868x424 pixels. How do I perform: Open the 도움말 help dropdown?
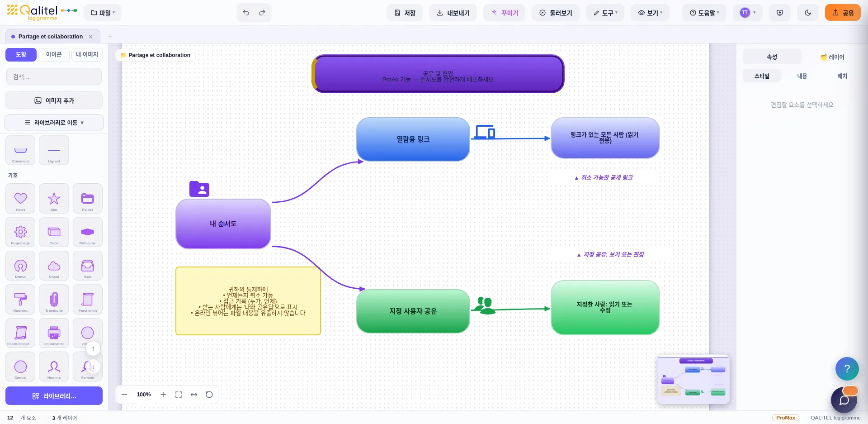coord(704,13)
